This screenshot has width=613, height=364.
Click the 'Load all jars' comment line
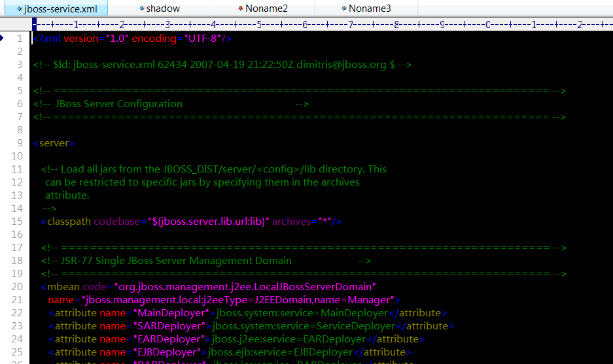point(213,169)
